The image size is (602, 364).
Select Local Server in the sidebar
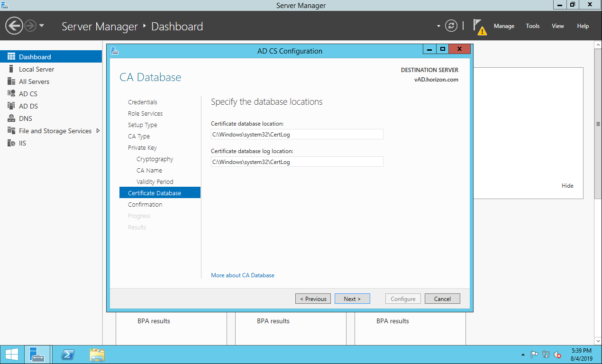(x=36, y=69)
